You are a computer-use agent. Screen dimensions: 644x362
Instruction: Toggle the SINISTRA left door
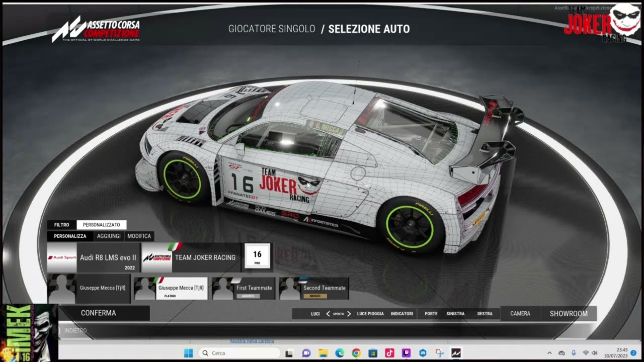[x=455, y=314]
